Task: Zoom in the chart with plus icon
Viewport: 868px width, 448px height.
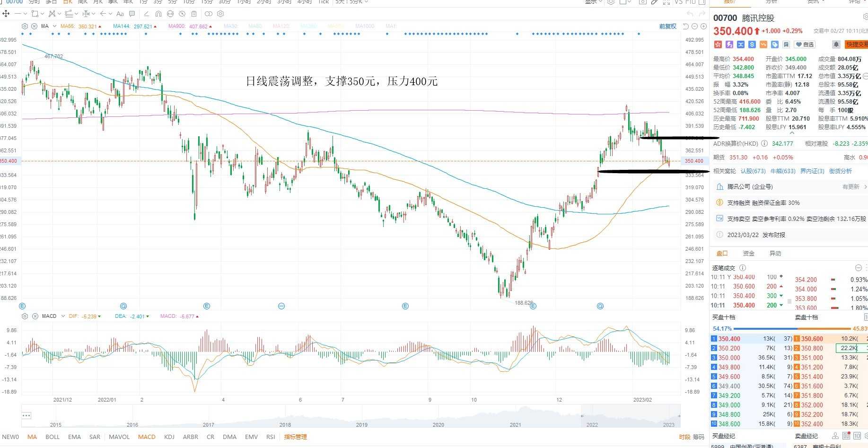Action: click(703, 26)
